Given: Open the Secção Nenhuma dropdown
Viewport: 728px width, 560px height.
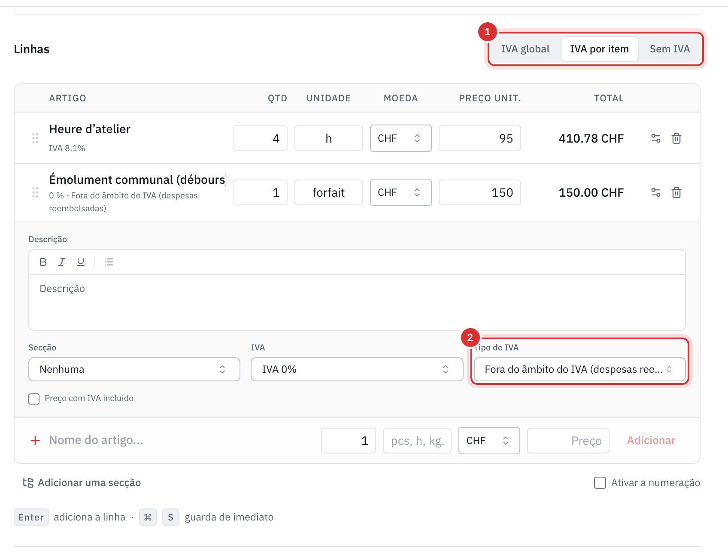Looking at the screenshot, I should pyautogui.click(x=134, y=369).
